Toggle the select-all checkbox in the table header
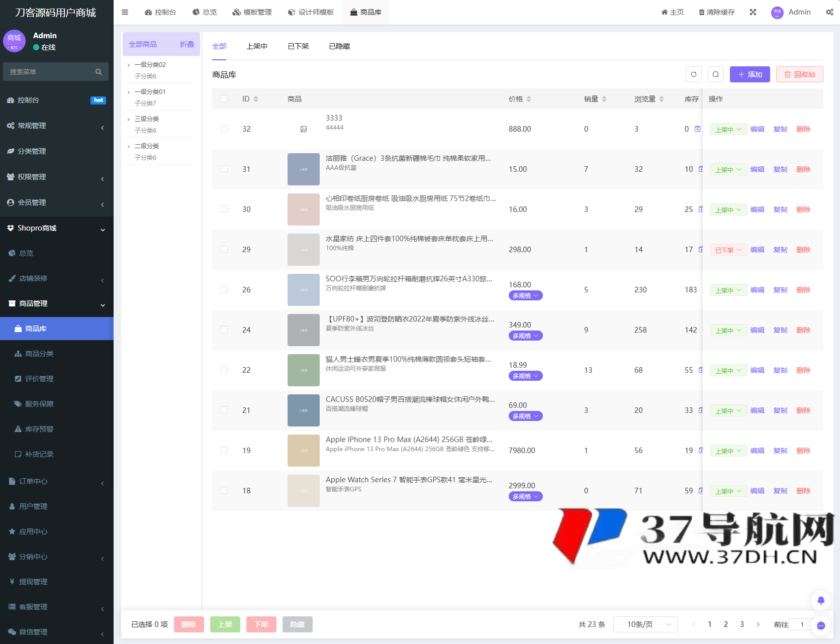Viewport: 840px width, 644px height. tap(224, 98)
